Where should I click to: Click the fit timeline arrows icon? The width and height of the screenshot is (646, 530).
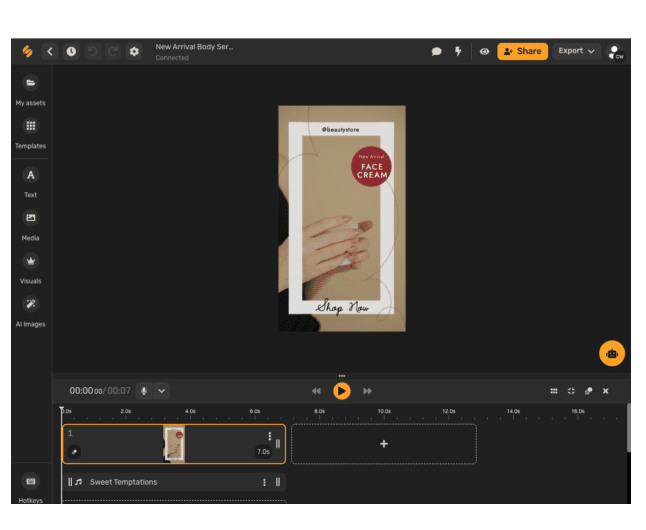click(571, 391)
